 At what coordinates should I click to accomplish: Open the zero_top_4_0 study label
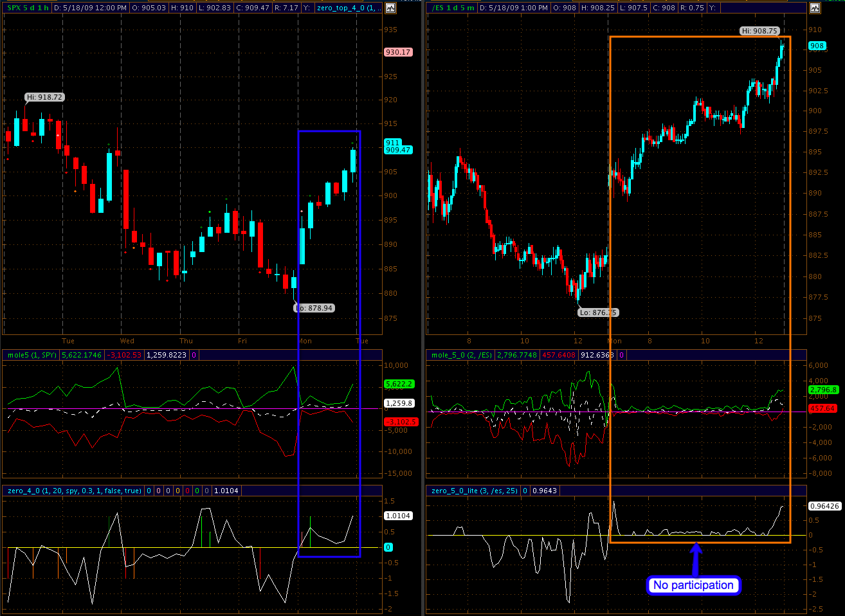(347, 8)
